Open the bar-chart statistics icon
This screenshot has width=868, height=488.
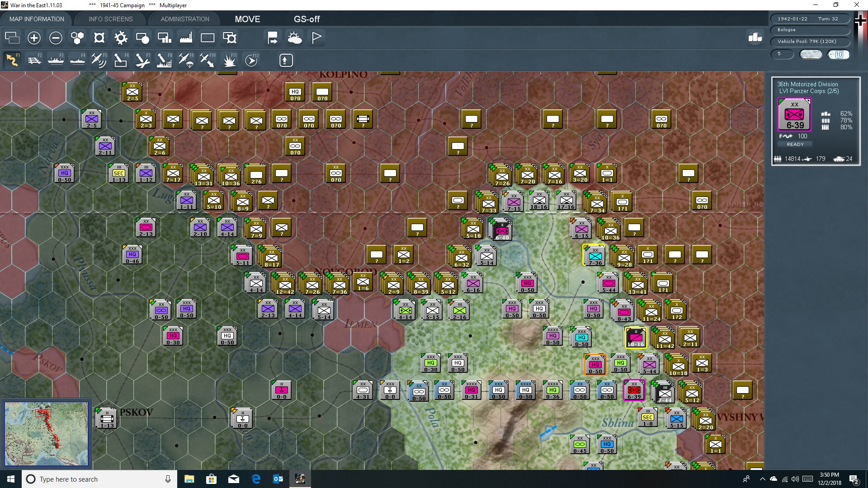(755, 38)
